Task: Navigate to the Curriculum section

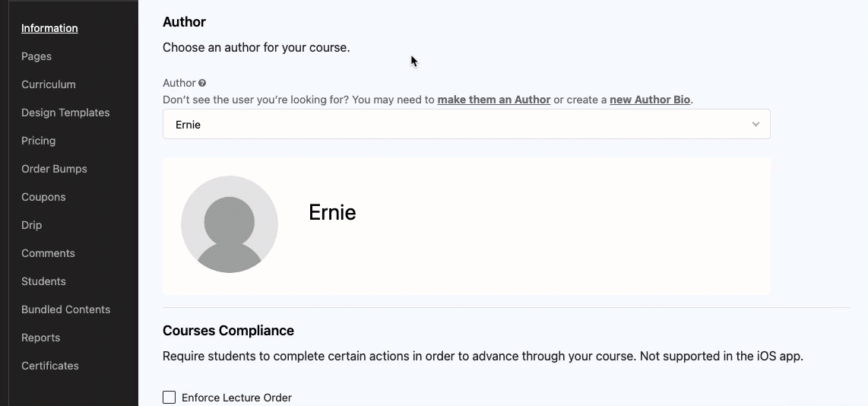Action: click(x=48, y=84)
